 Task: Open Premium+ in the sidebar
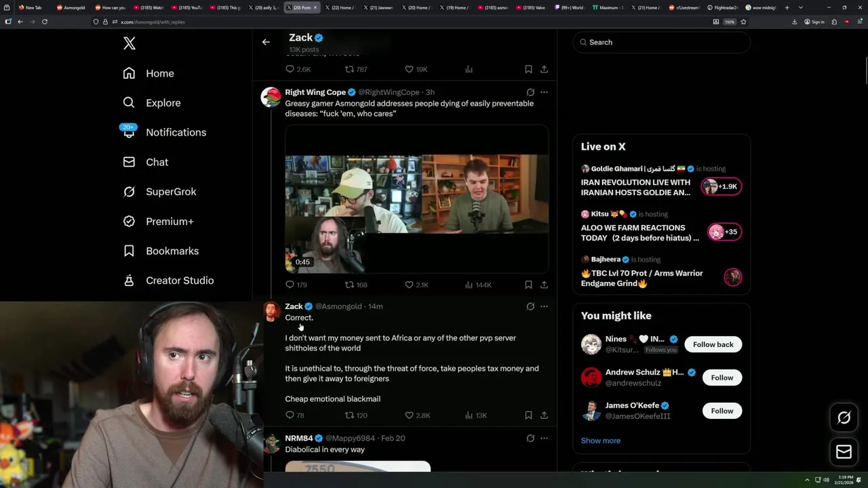[158, 221]
